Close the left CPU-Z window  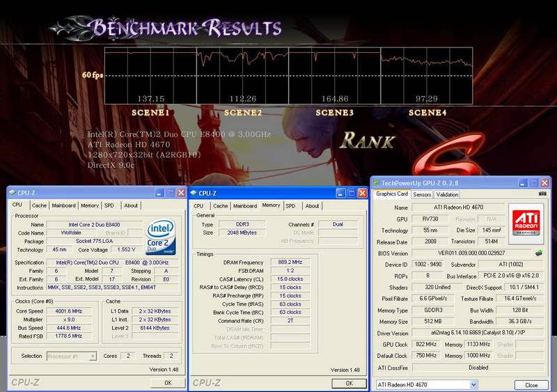click(x=181, y=193)
